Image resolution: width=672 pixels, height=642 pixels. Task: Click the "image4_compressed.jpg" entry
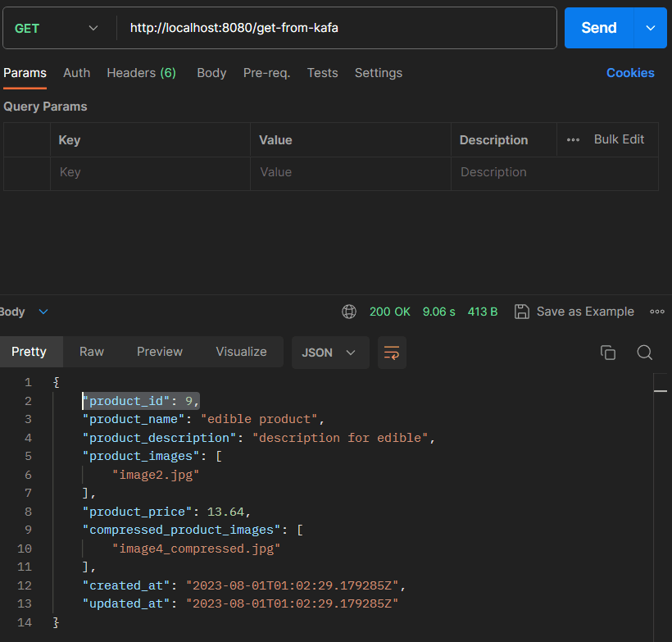click(196, 549)
